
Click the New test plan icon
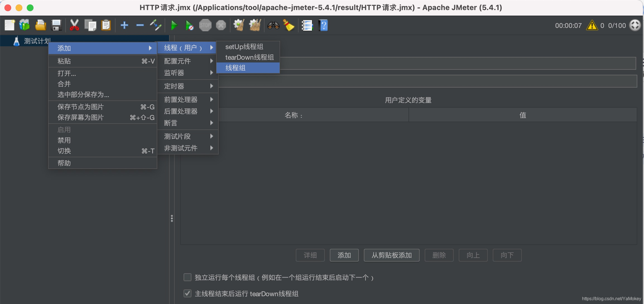[10, 25]
